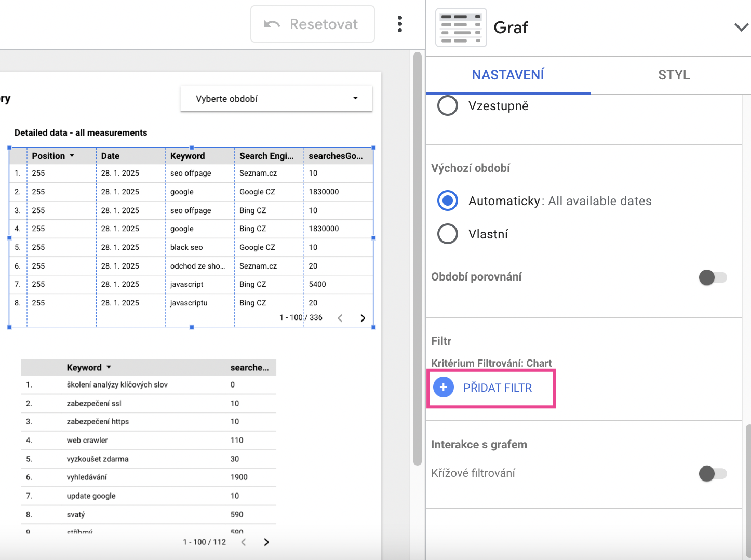
Task: Open the Vyberte období date dropdown
Action: tap(276, 99)
